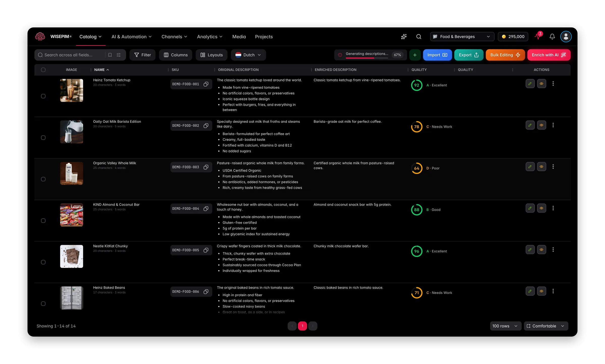Click the 92 quality score ring
The width and height of the screenshot is (605, 364).
click(x=417, y=85)
